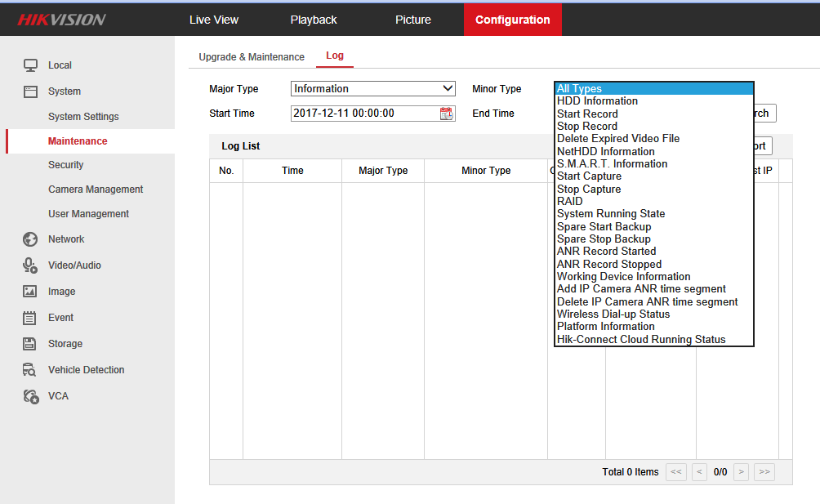
Task: Click the Network globe icon
Action: [30, 239]
